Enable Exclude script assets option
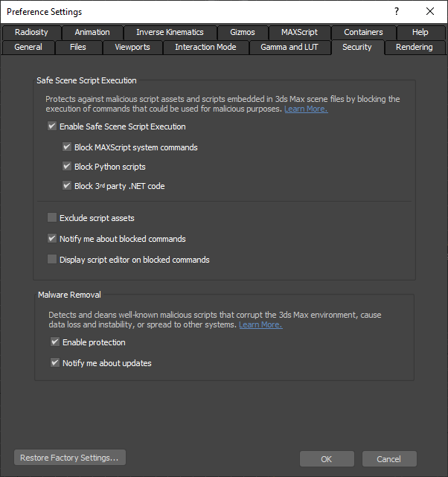448x477 pixels. (52, 218)
